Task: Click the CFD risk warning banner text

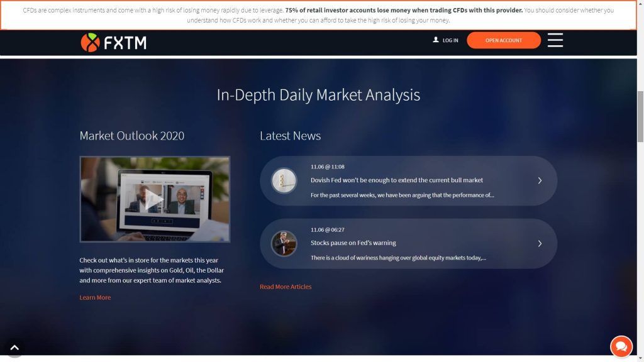Action: (318, 15)
